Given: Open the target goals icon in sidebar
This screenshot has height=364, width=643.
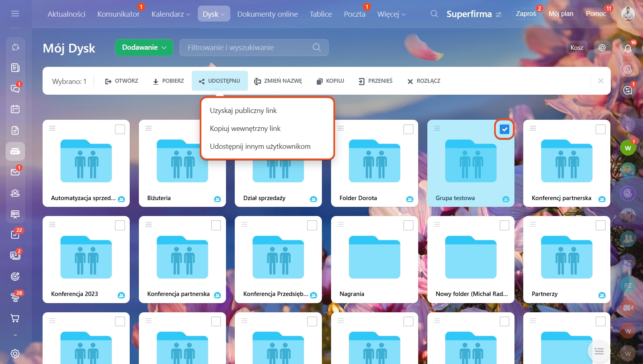Looking at the screenshot, I should pyautogui.click(x=15, y=276).
